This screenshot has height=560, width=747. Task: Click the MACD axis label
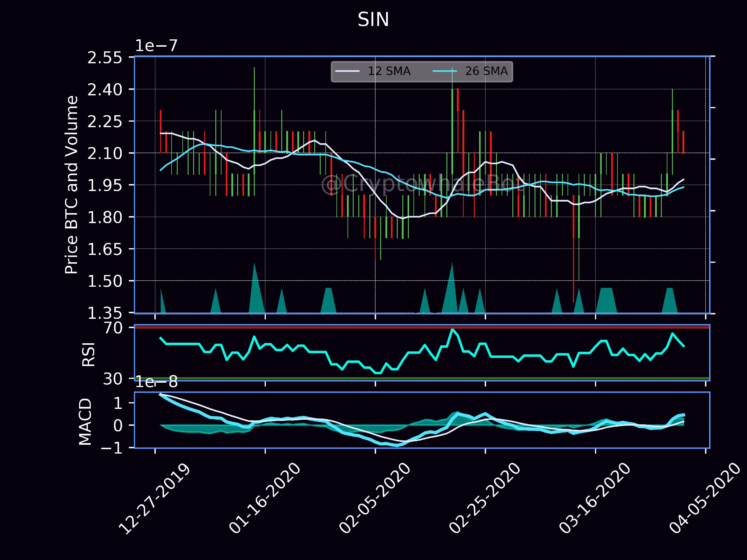pyautogui.click(x=85, y=422)
